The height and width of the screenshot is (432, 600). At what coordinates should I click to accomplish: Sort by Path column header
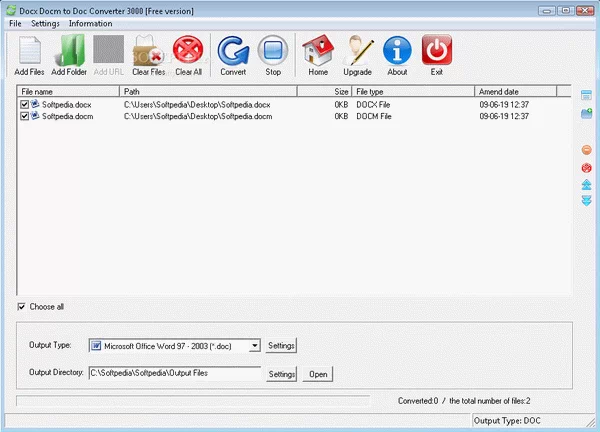tap(209, 91)
